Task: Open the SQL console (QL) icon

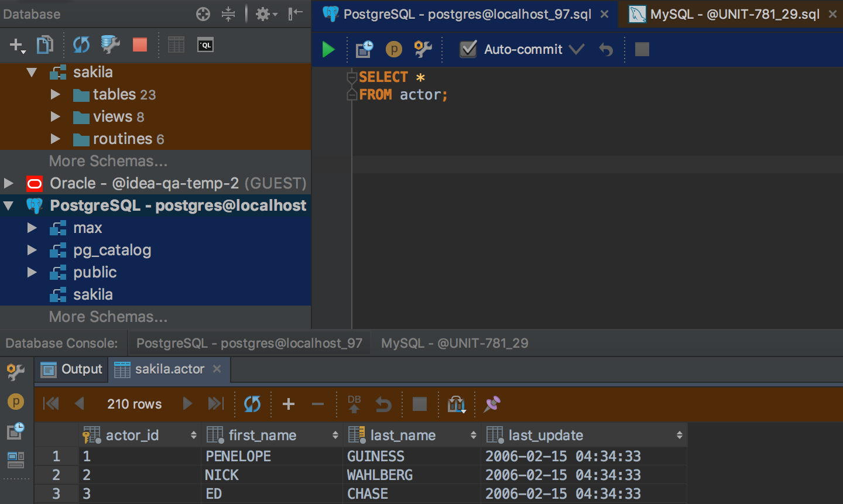Action: point(205,45)
